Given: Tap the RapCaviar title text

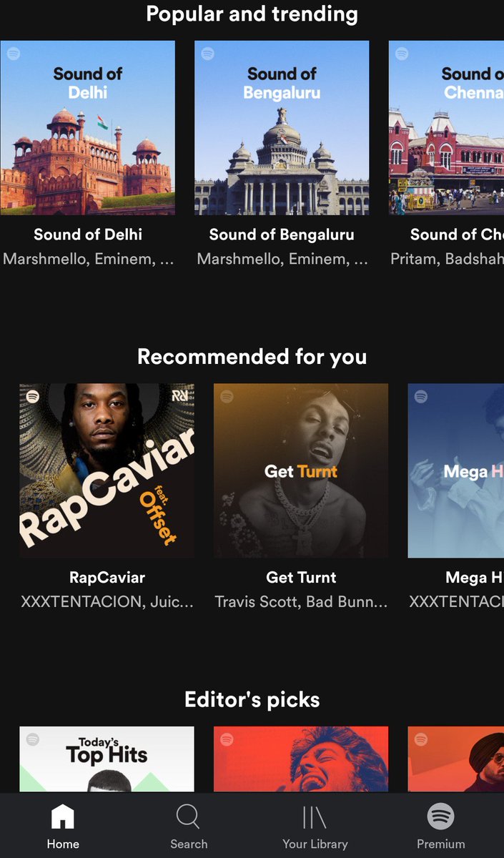Looking at the screenshot, I should 107,577.
